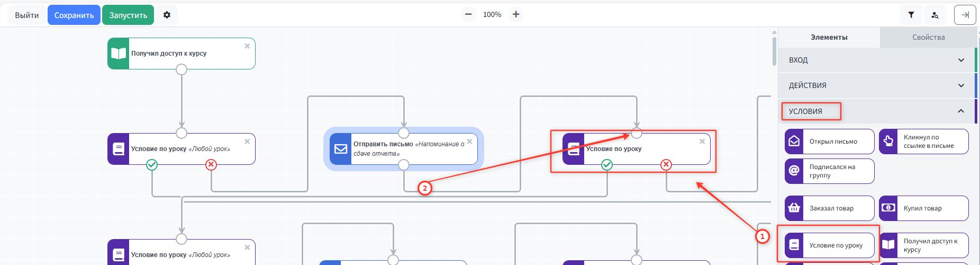This screenshot has width=980, height=265.
Task: Select 'Кликнул по ссылке в письме' element
Action: coord(923,142)
